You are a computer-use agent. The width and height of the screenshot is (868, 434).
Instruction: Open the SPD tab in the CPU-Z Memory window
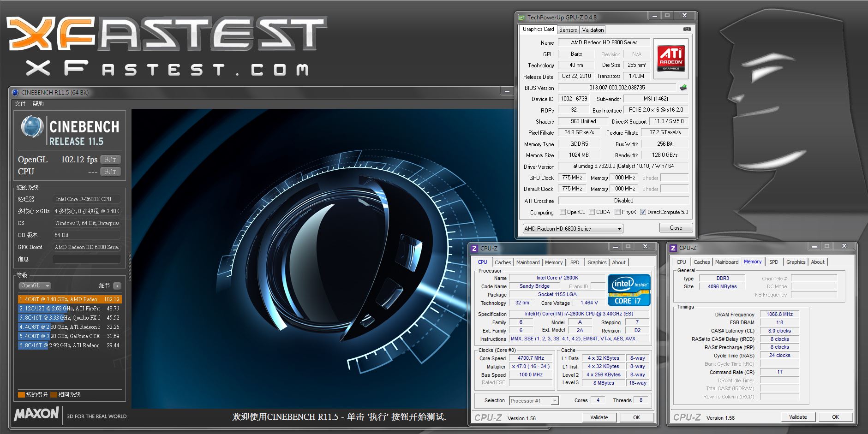[773, 262]
